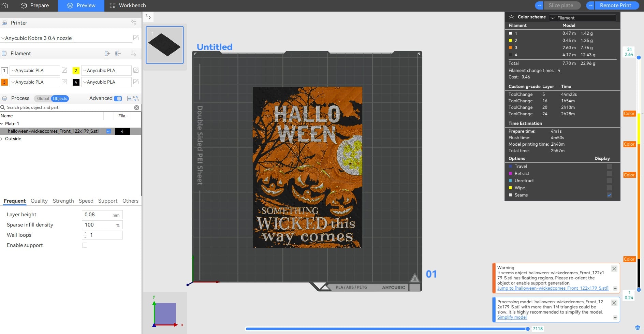This screenshot has height=334, width=644.
Task: Open the Workbench tab
Action: [x=128, y=5]
